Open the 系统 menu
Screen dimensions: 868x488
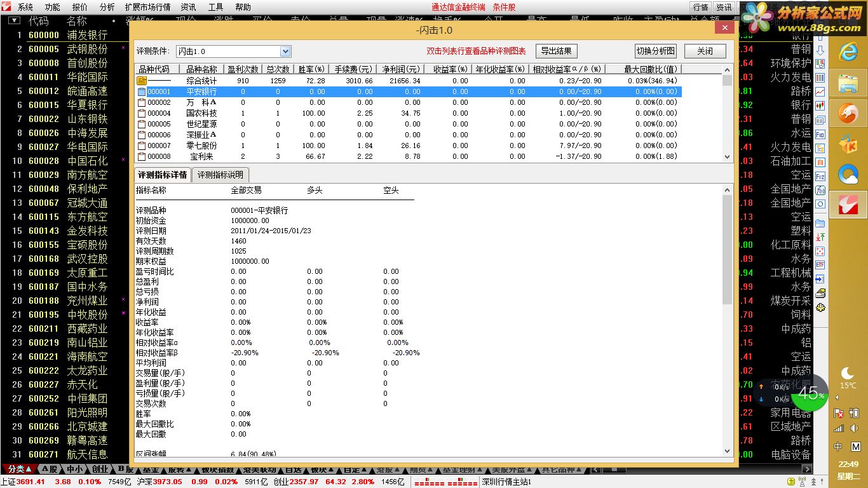point(25,7)
